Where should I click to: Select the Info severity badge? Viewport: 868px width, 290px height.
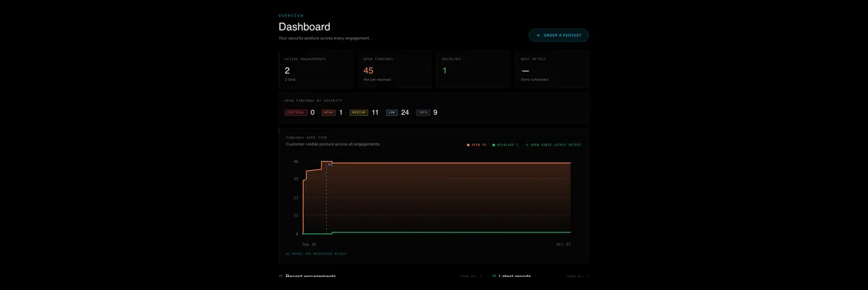[423, 112]
